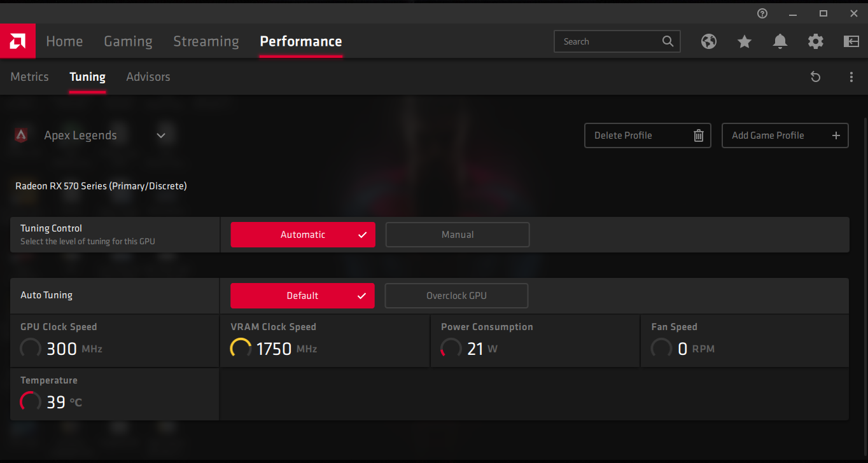Click plus icon in Add Game Profile
Image resolution: width=868 pixels, height=463 pixels.
836,135
